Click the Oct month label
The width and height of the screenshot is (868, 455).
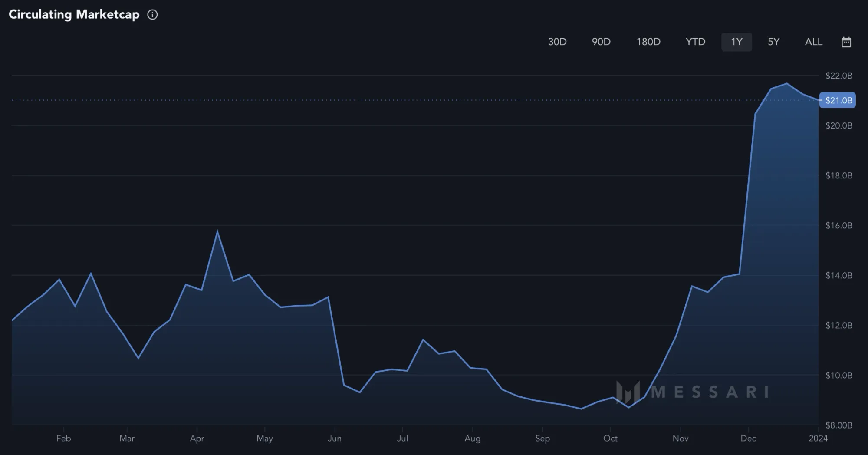click(610, 439)
